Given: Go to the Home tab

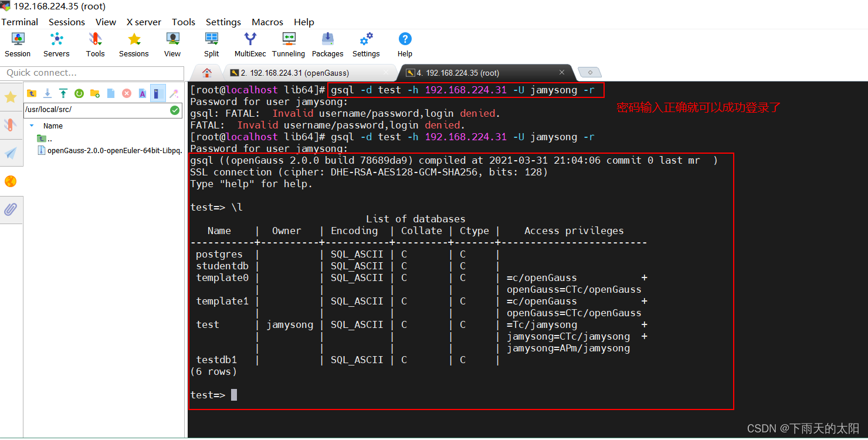Looking at the screenshot, I should click(x=206, y=73).
